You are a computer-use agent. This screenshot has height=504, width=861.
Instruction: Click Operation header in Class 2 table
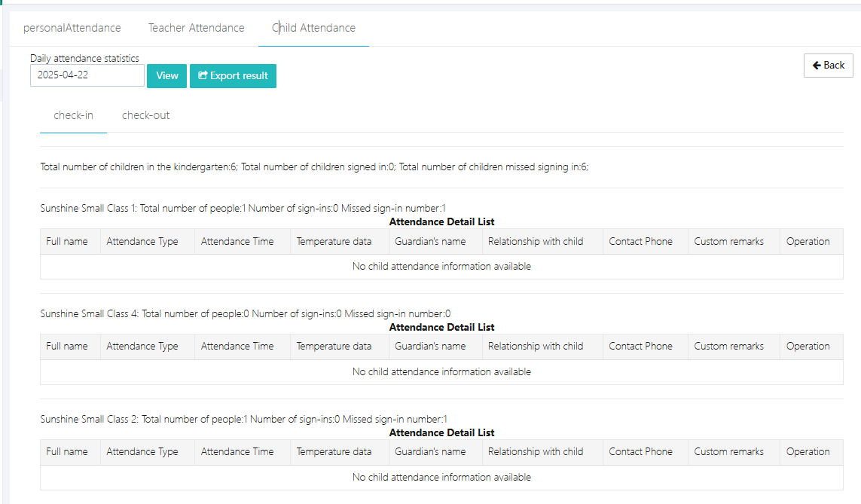[808, 452]
